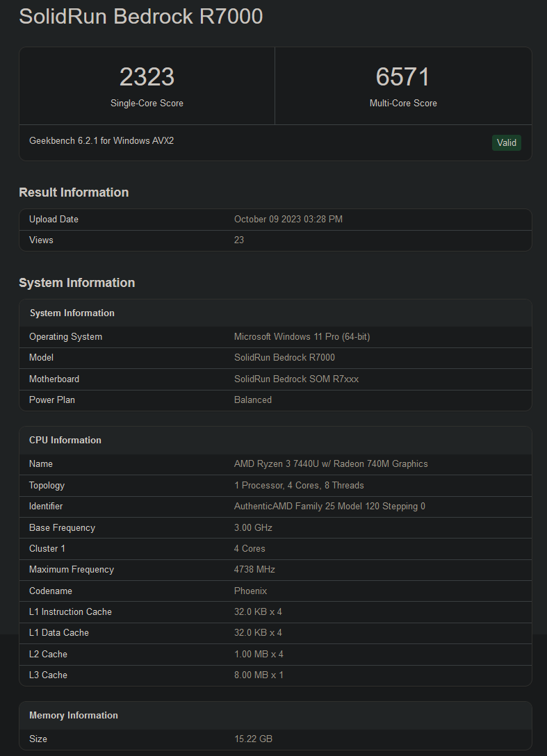Click the CPU Information table header

pos(65,440)
